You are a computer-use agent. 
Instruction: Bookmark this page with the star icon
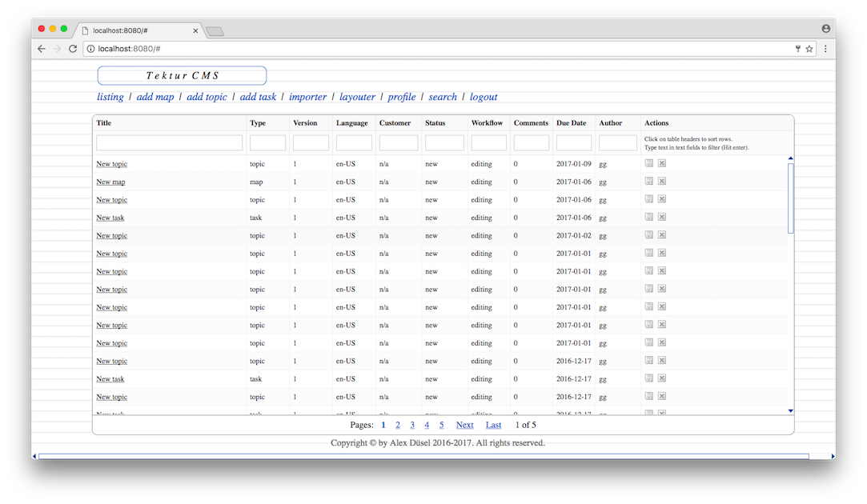point(809,49)
